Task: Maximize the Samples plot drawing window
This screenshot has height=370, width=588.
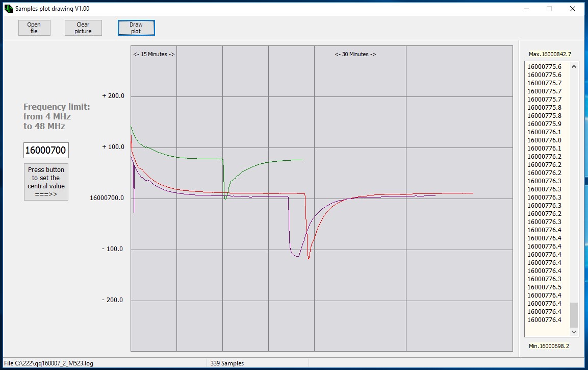Action: click(x=549, y=9)
